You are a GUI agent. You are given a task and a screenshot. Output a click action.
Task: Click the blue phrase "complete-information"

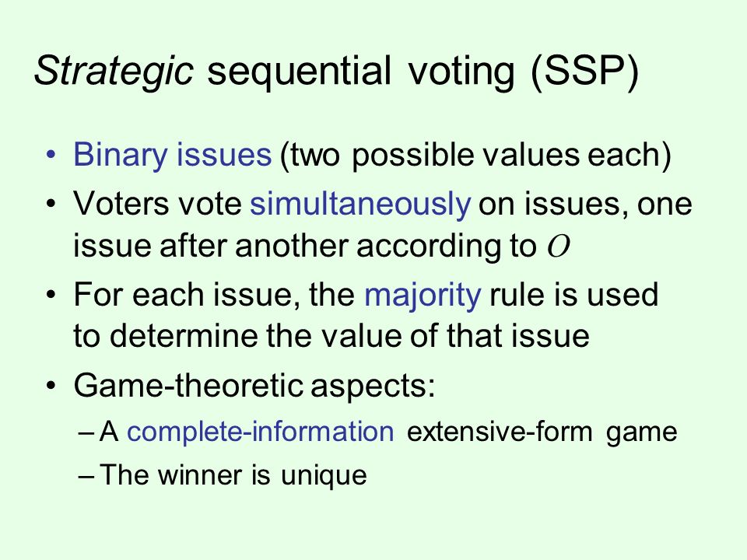pos(260,432)
